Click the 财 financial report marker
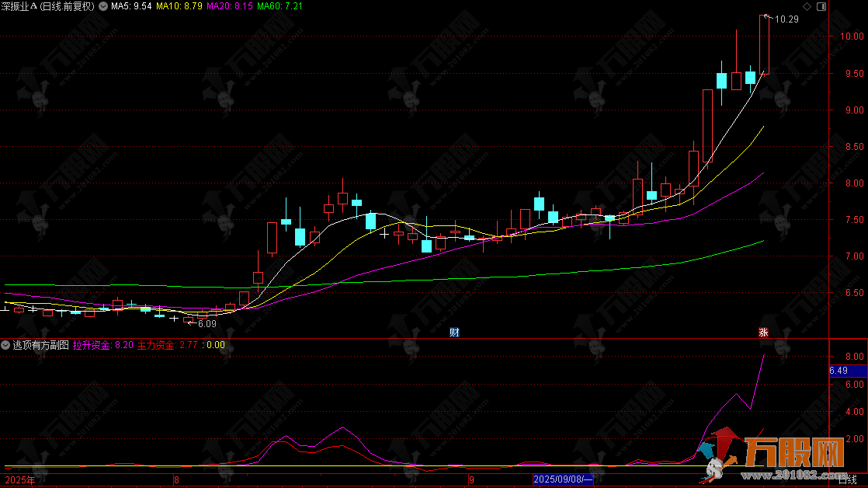 click(x=455, y=332)
